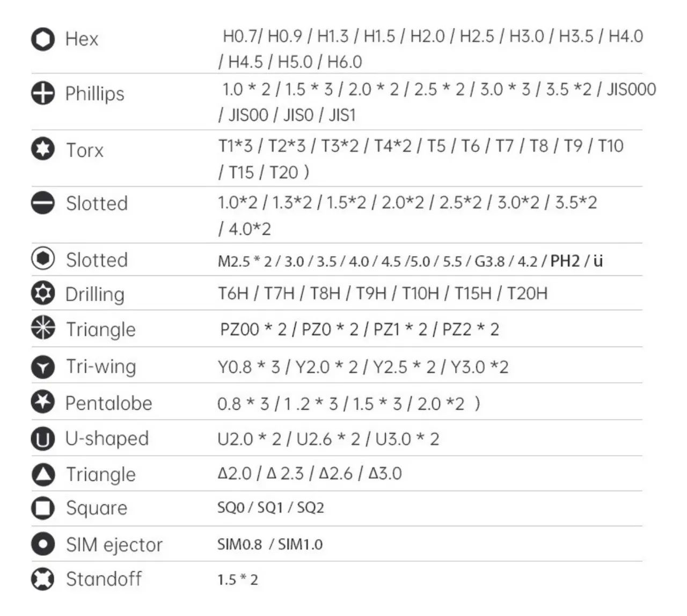Click the minus-shaped Slotted icon
The width and height of the screenshot is (687, 616).
pos(43,203)
